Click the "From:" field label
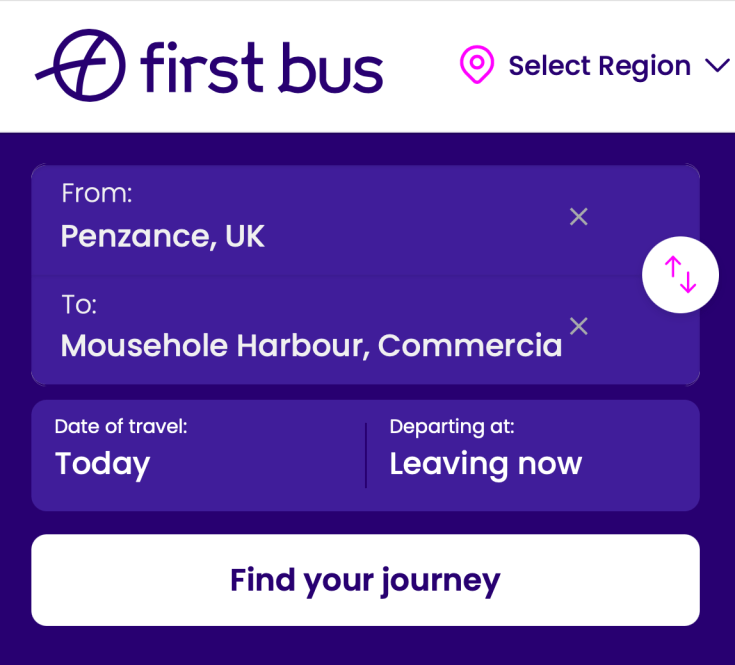The width and height of the screenshot is (735, 665). 97,193
